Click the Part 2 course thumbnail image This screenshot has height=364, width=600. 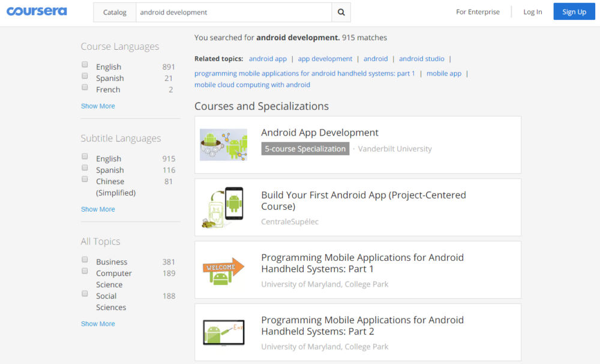click(x=223, y=332)
